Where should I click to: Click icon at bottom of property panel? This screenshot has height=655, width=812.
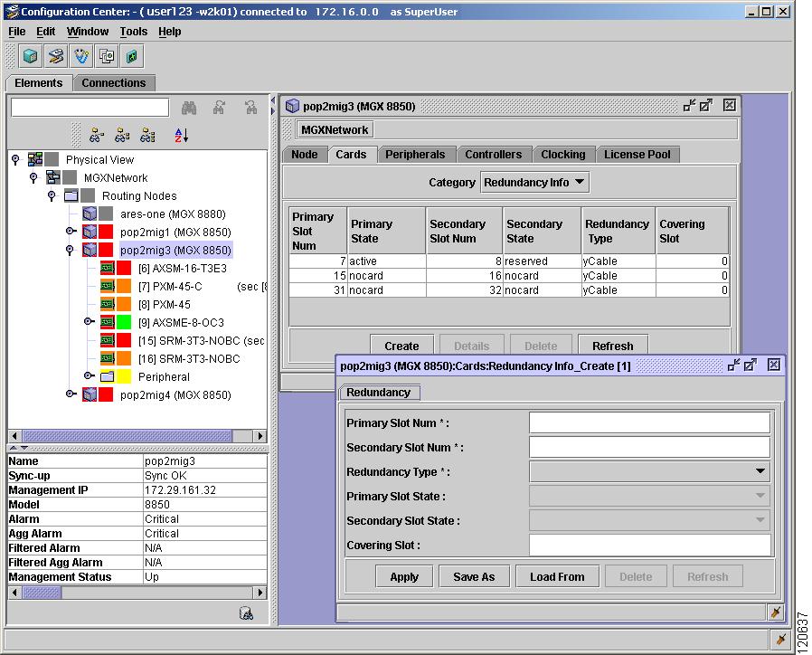tap(246, 613)
